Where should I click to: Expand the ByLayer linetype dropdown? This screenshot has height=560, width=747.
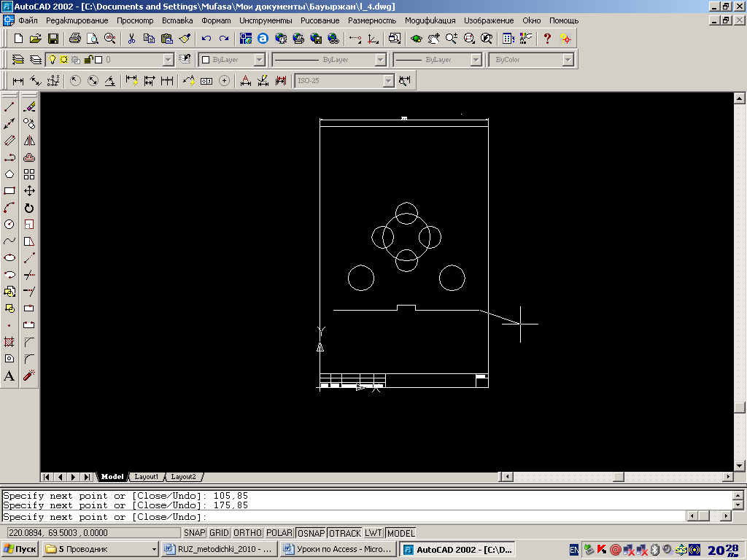380,60
